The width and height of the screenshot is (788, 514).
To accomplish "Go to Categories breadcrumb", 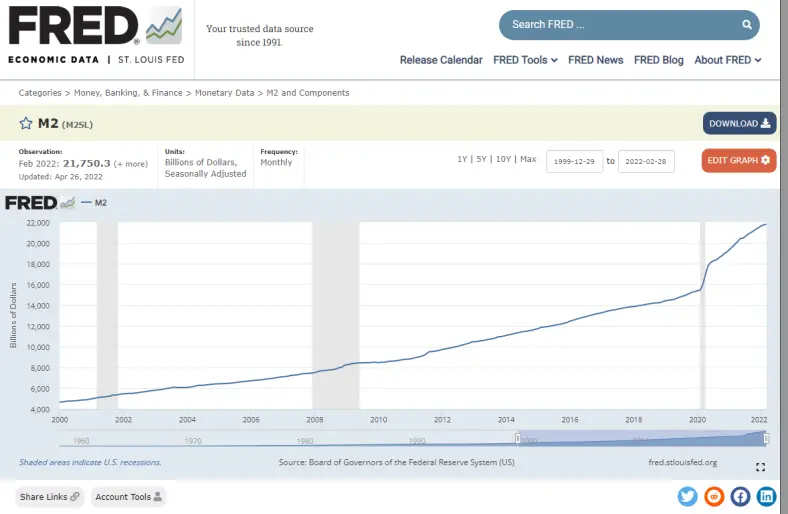I will [x=40, y=93].
